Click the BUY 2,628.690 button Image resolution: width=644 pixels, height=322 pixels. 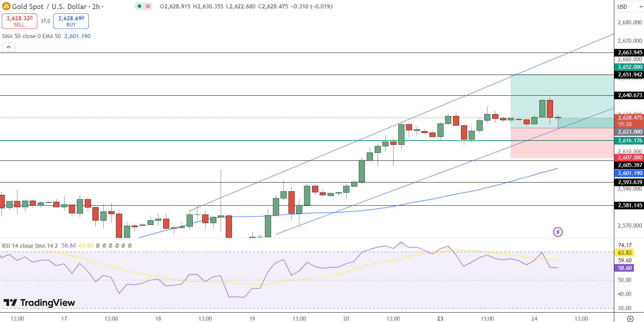[71, 21]
